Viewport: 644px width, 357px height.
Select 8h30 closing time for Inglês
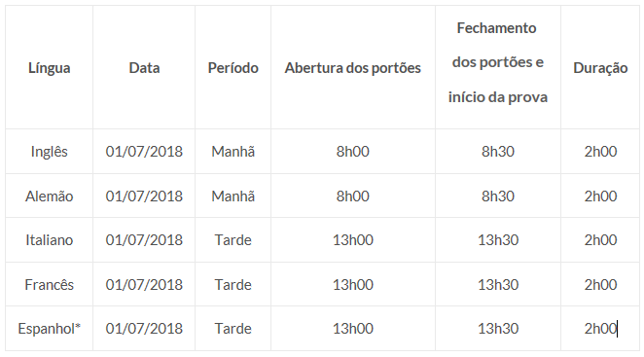(x=498, y=152)
